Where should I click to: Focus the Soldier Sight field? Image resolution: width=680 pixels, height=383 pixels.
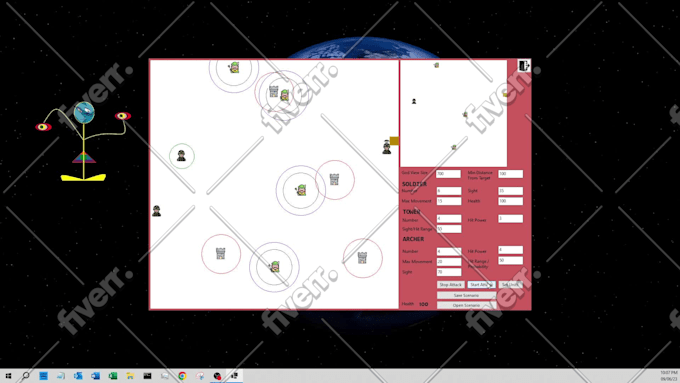(x=510, y=191)
